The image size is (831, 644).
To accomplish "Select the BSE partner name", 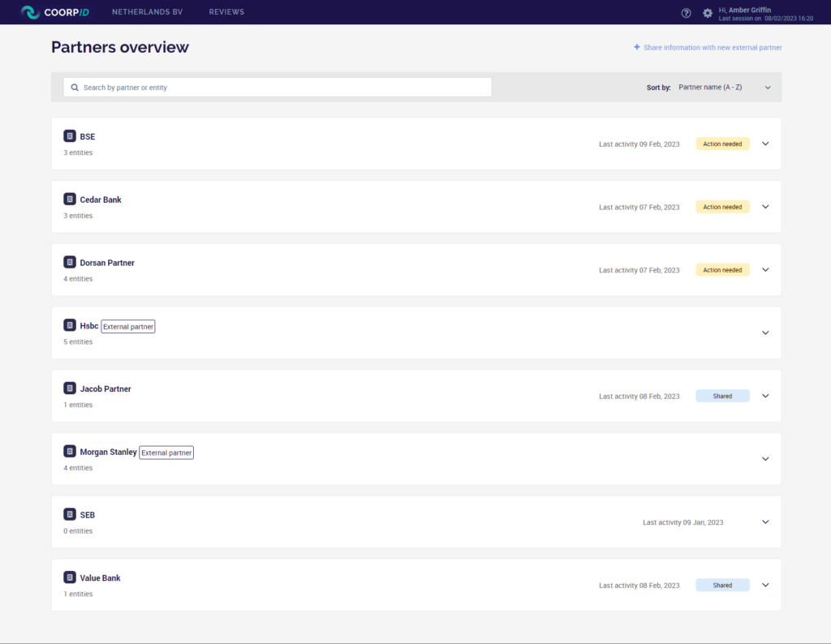I will [88, 136].
